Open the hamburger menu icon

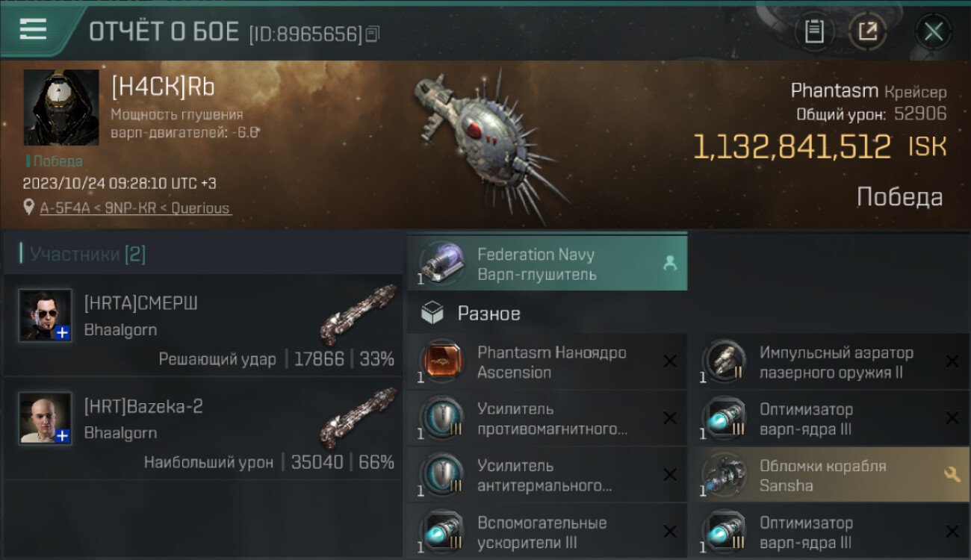[x=33, y=30]
